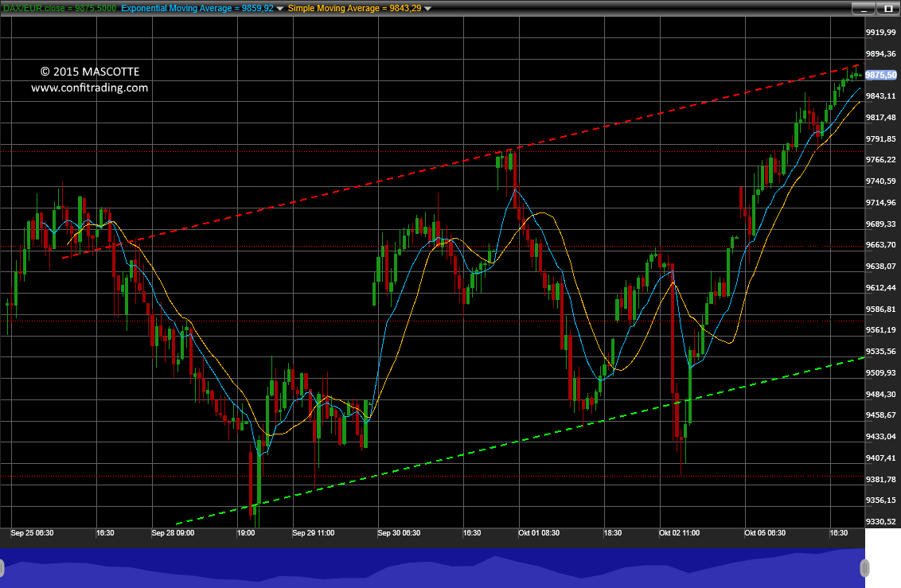Click time axis label Sep 28 09:00
Image resolution: width=901 pixels, height=588 pixels.
tap(173, 533)
